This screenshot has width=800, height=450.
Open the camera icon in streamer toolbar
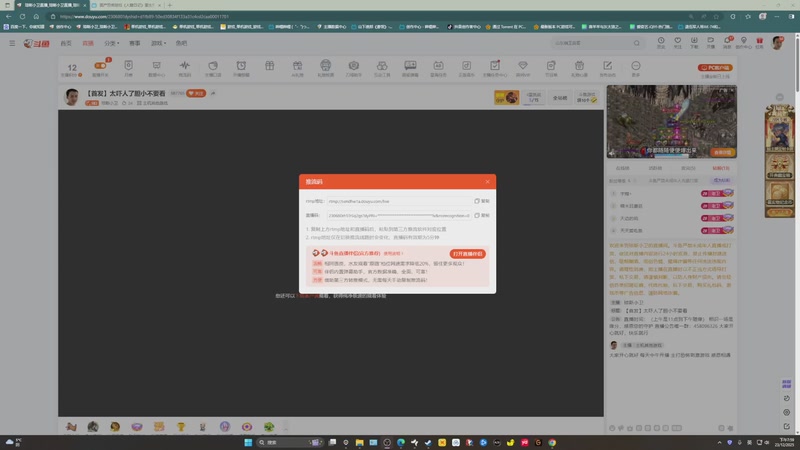pyautogui.click(x=354, y=65)
